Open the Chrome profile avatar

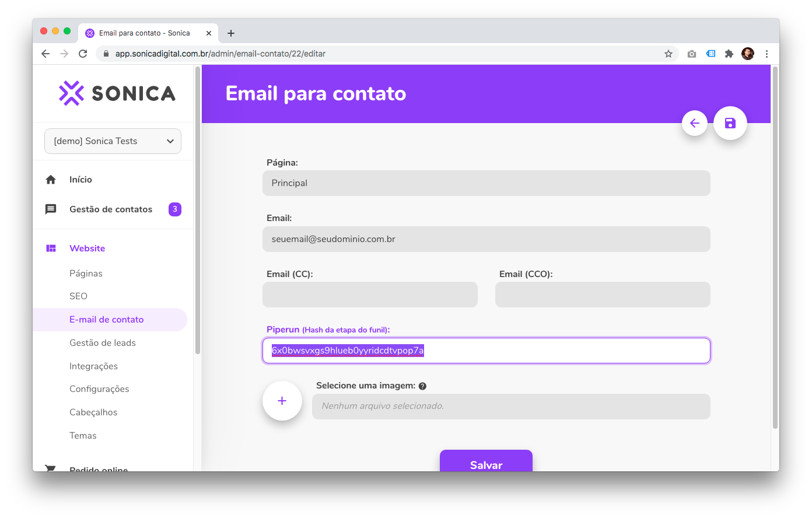[x=748, y=54]
